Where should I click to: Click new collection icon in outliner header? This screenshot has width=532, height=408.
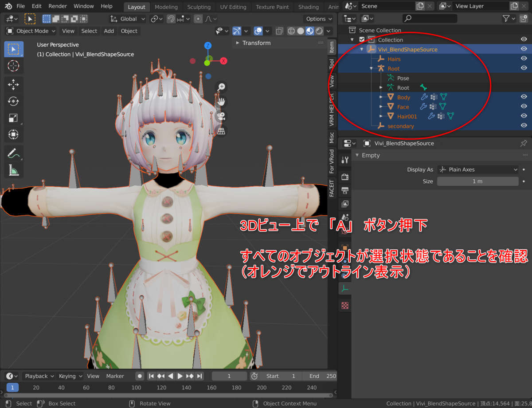coord(524,19)
